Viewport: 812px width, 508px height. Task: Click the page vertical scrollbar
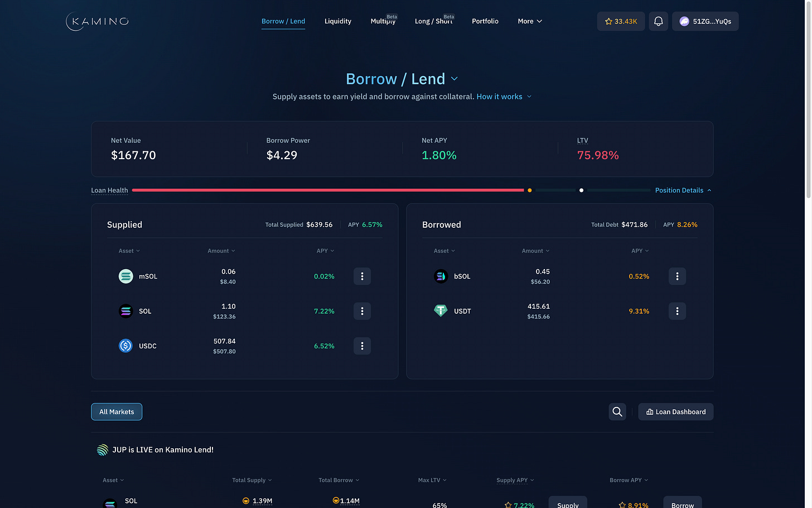809,100
